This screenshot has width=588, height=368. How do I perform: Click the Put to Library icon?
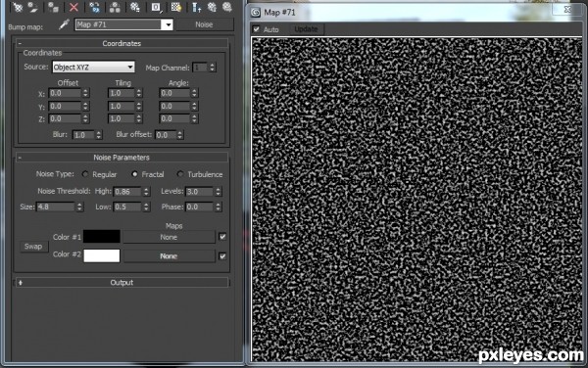pyautogui.click(x=134, y=7)
